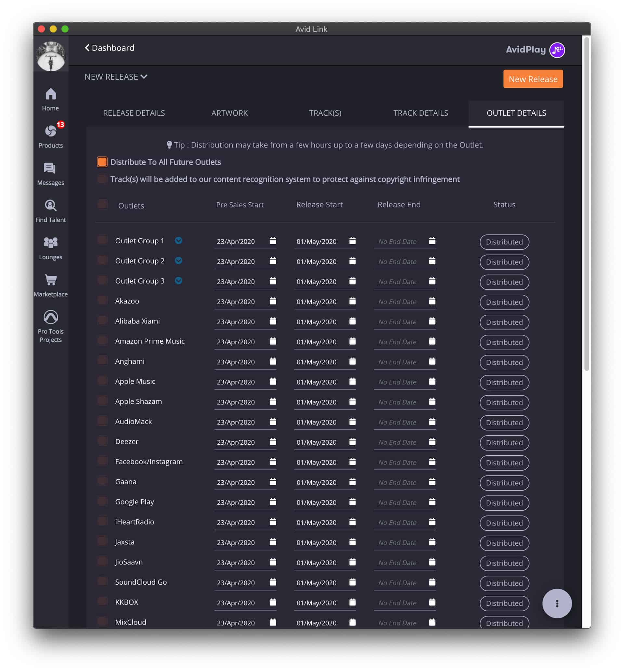Open Pre Sales calendar for Gaana
Viewport: 624px width, 672px height.
click(x=273, y=482)
